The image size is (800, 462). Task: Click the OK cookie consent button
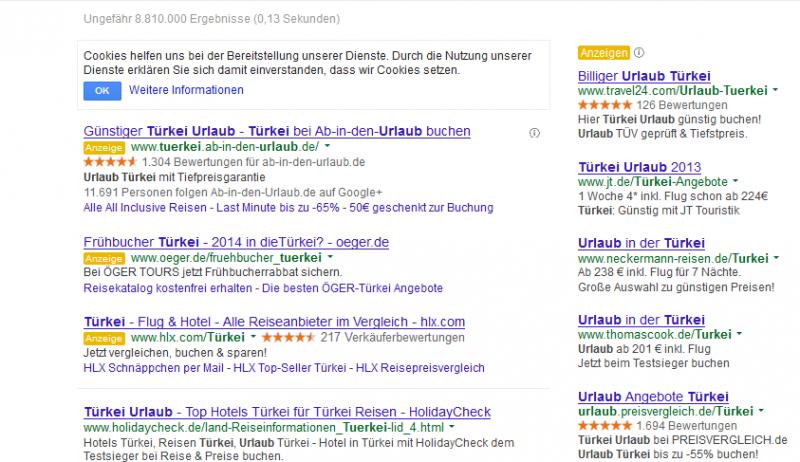coord(102,91)
